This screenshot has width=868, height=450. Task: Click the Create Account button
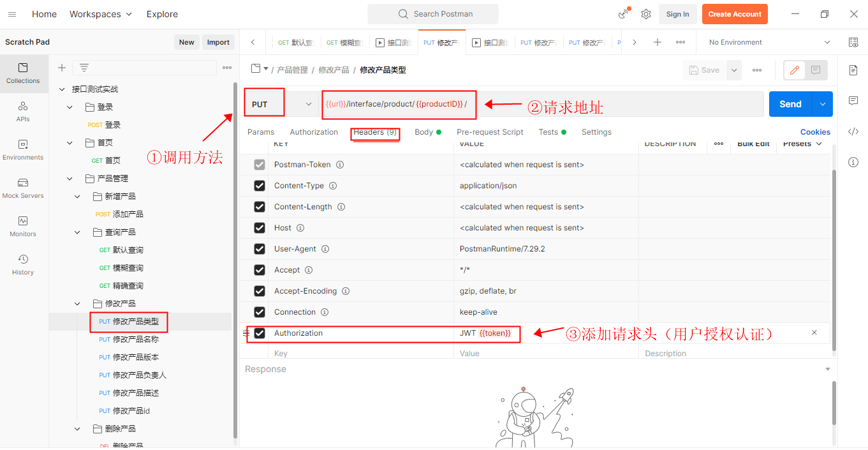(x=735, y=14)
